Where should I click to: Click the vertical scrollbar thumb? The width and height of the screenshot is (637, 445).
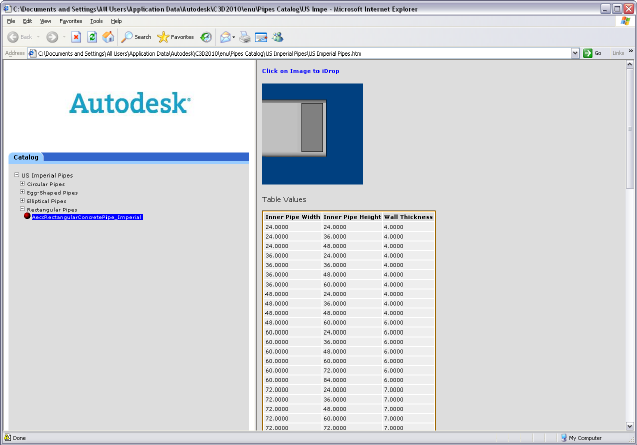pyautogui.click(x=630, y=128)
